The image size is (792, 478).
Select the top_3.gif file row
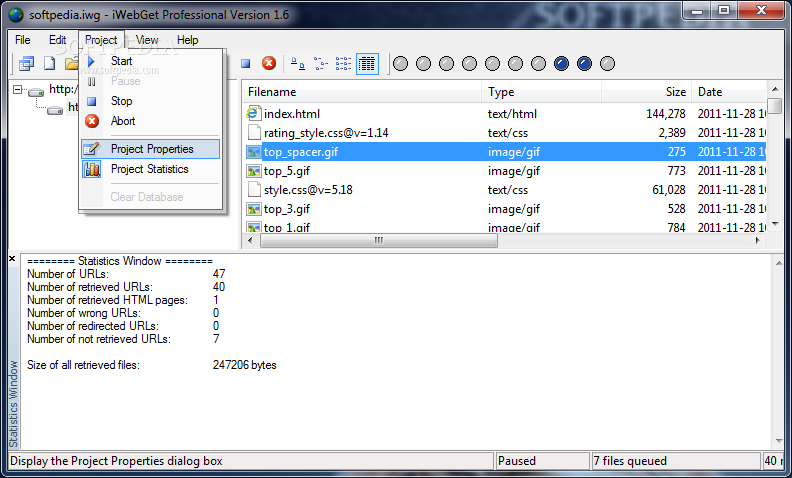[505, 209]
